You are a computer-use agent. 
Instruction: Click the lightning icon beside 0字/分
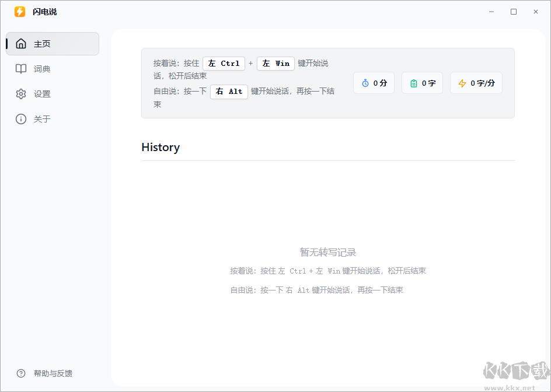point(462,83)
